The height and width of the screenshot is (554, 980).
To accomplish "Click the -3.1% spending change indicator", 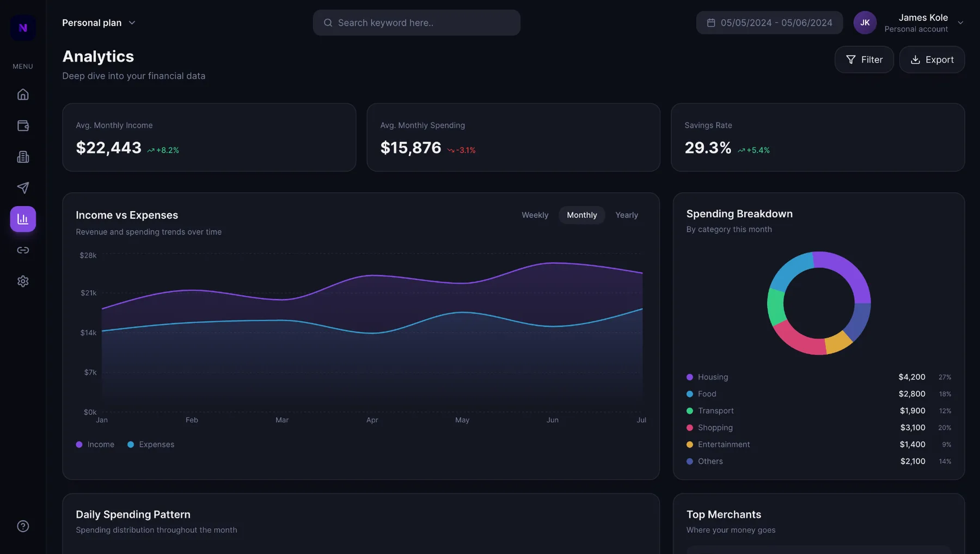I will pyautogui.click(x=461, y=150).
